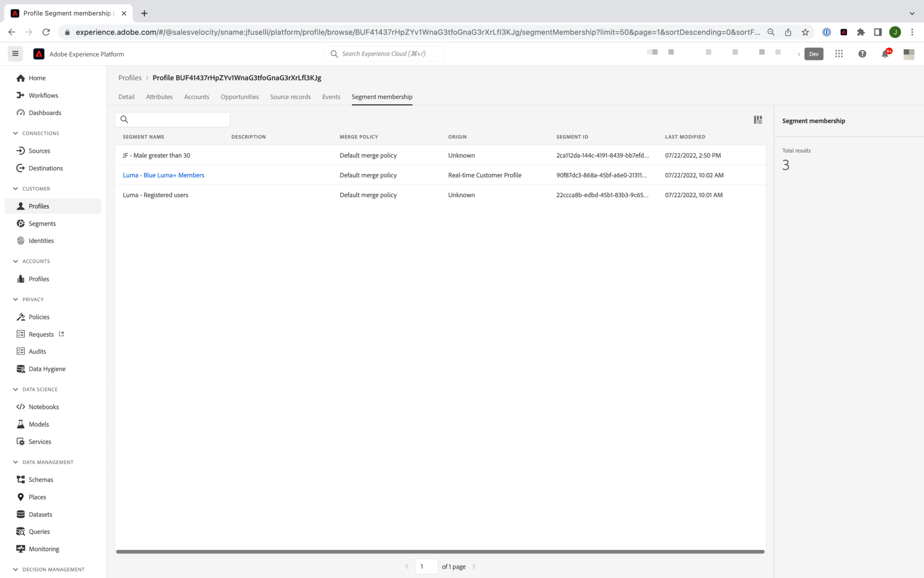Screen dimensions: 924x578
Task: Open the Experience Cloud app switcher grid
Action: coord(839,53)
